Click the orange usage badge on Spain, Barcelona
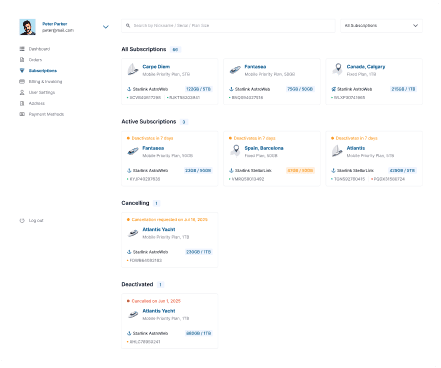Image resolution: width=441 pixels, height=368 pixels. click(300, 170)
